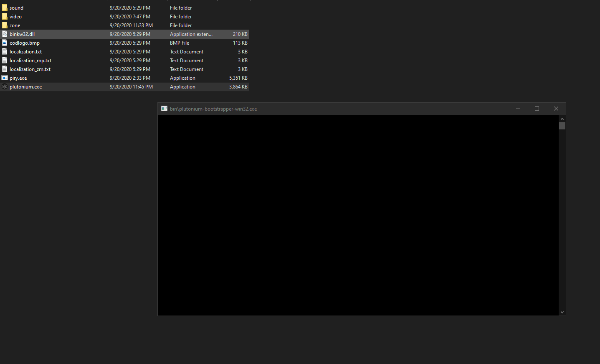The width and height of the screenshot is (600, 364).
Task: Click the 3,864 KB size of plutonium.exe
Action: pyautogui.click(x=238, y=87)
